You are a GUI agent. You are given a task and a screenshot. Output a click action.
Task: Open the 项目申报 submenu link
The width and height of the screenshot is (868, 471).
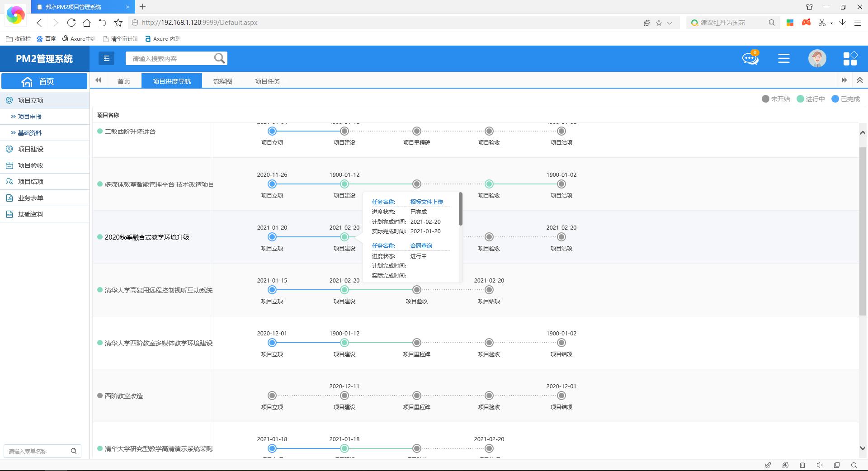(x=30, y=117)
